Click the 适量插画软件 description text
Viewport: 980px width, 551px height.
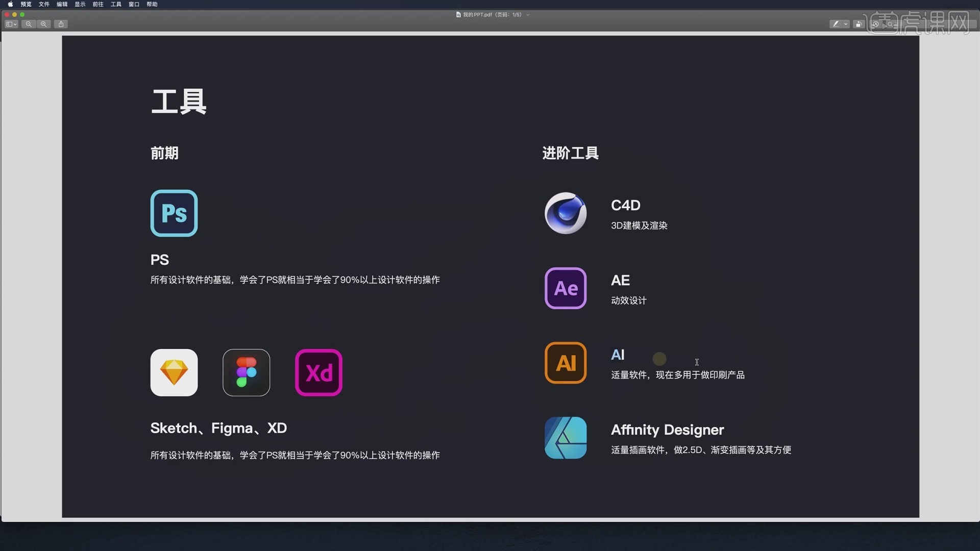701,450
